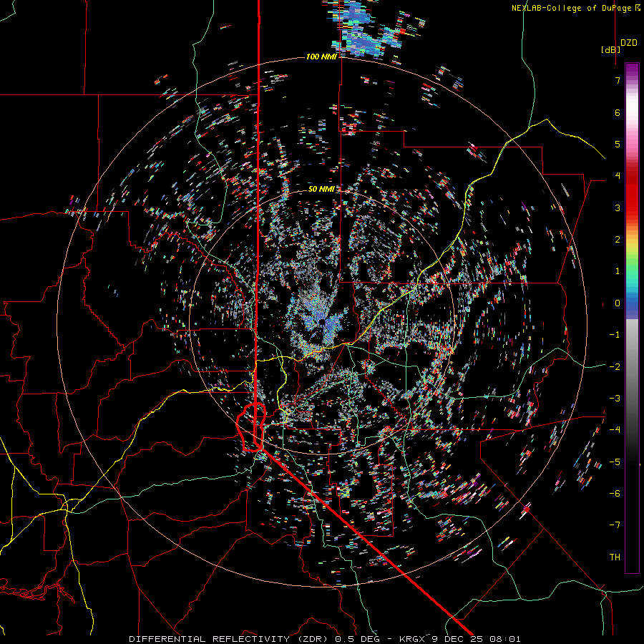Viewport: 644px width, 644px height.
Task: Click the -6 dB value on the scale
Action: click(x=615, y=494)
